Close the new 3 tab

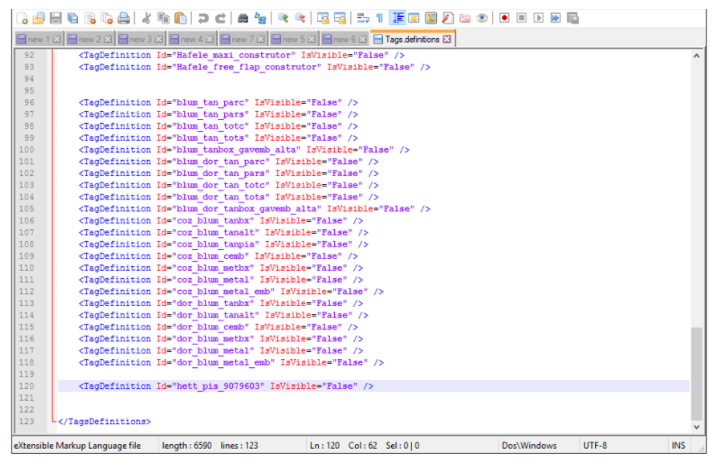(159, 39)
